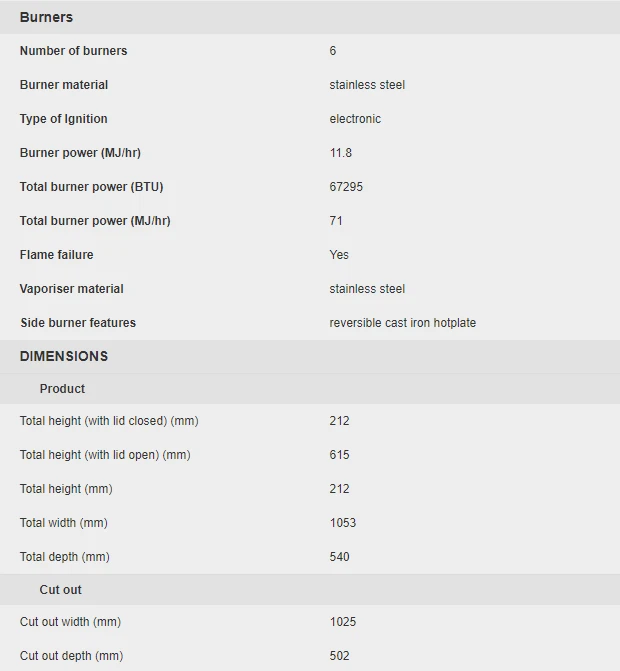The image size is (620, 671).
Task: Click the 1053 total width value
Action: 343,523
